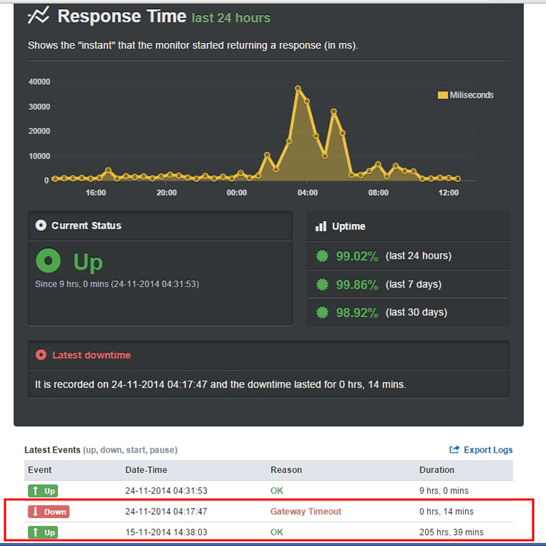Click the Duration column header

(x=437, y=470)
